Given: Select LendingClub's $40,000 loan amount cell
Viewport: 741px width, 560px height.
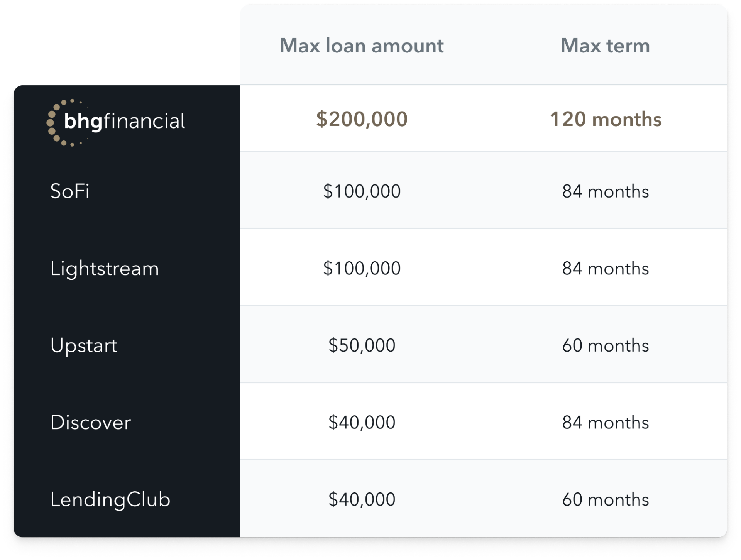Looking at the screenshot, I should coord(362,499).
